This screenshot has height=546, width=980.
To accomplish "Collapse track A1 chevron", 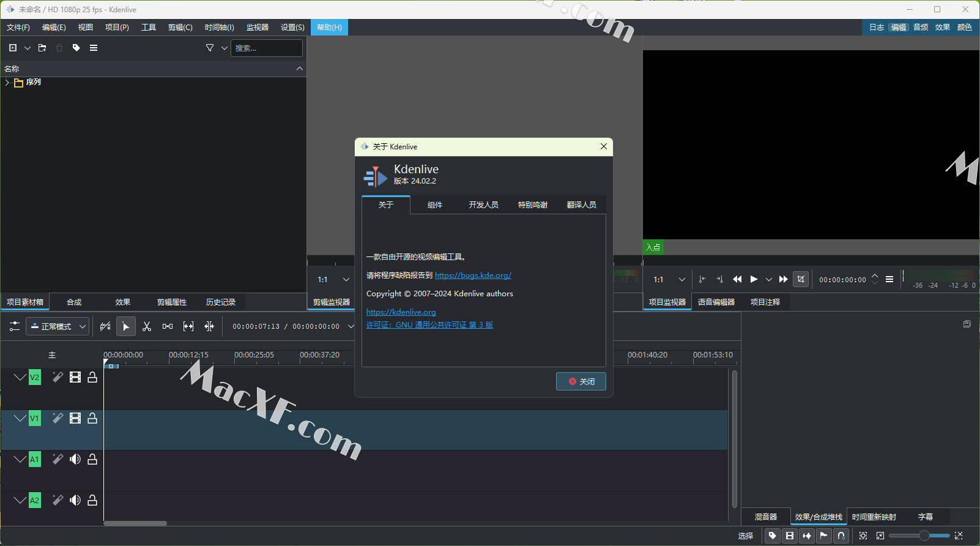I will [x=20, y=459].
